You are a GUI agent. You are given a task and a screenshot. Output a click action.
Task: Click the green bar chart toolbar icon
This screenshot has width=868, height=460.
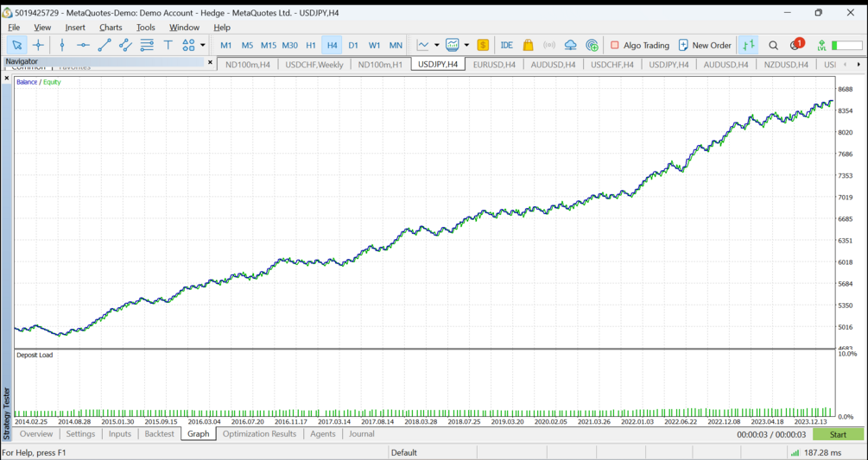(x=749, y=46)
